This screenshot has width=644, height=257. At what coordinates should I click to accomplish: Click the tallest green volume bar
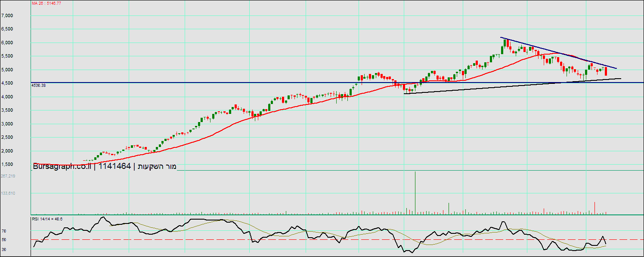(x=415, y=192)
